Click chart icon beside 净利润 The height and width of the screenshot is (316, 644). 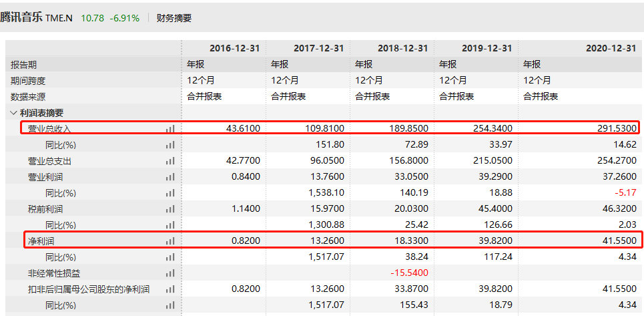point(170,241)
